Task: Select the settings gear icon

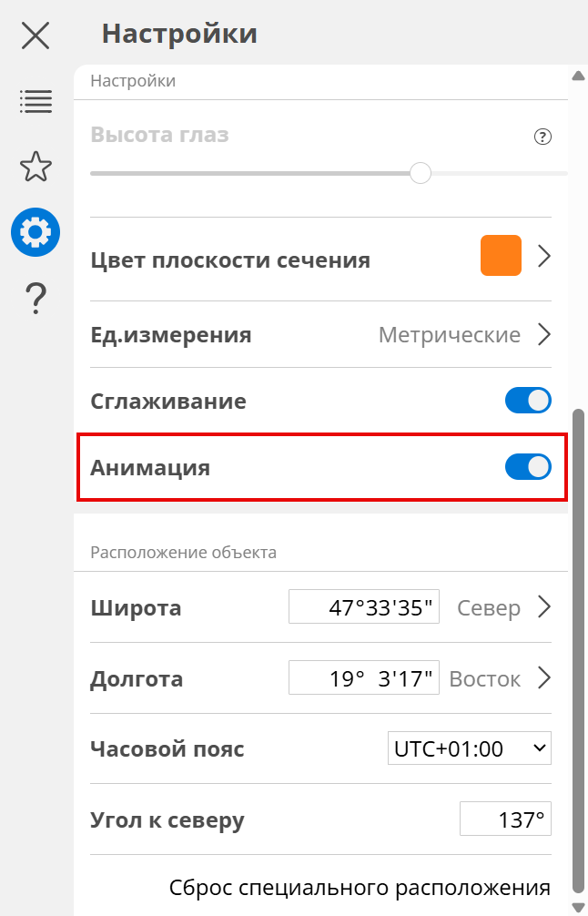Action: pyautogui.click(x=35, y=232)
